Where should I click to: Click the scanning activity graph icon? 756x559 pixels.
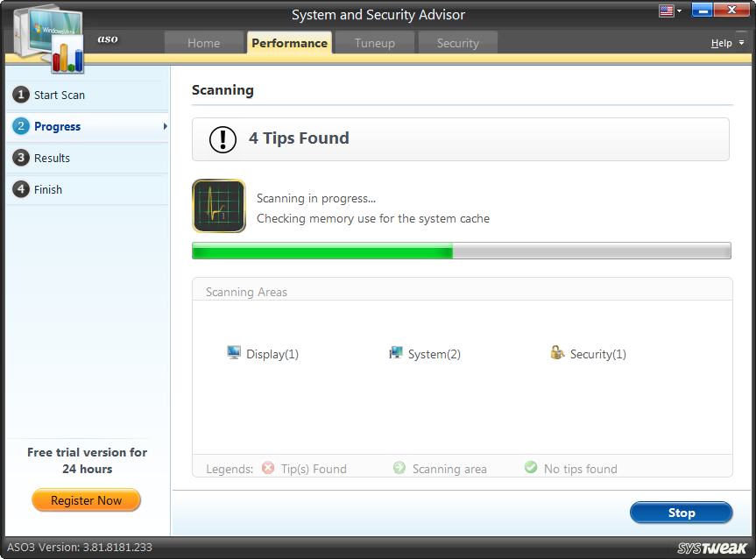click(x=218, y=206)
